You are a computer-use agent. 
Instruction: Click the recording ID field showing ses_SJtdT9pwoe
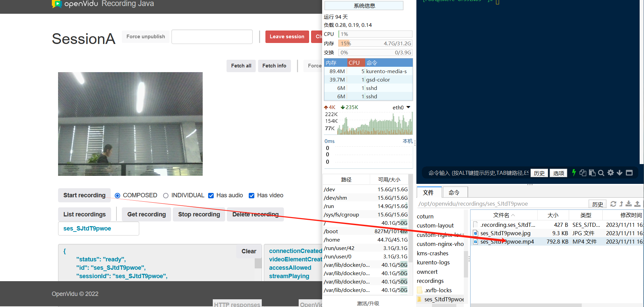tap(99, 228)
